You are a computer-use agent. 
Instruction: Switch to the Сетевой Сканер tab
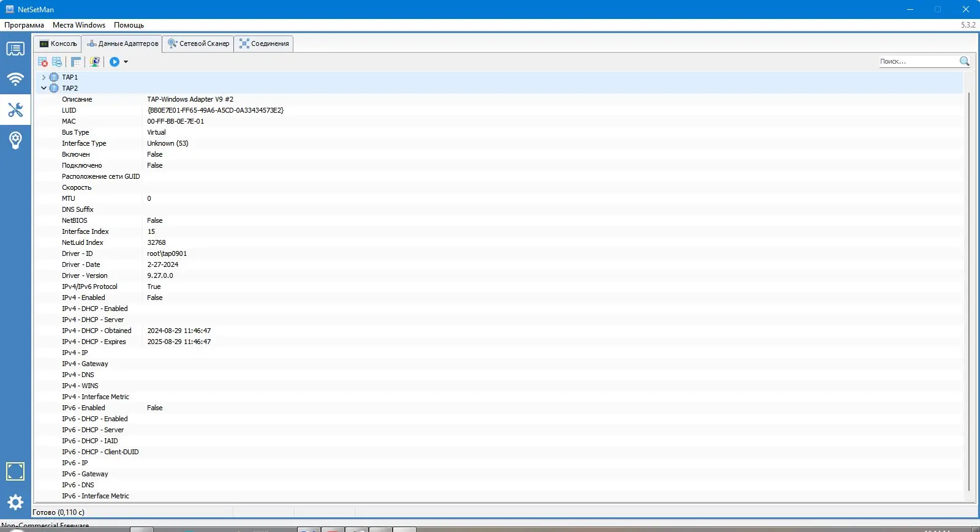198,43
